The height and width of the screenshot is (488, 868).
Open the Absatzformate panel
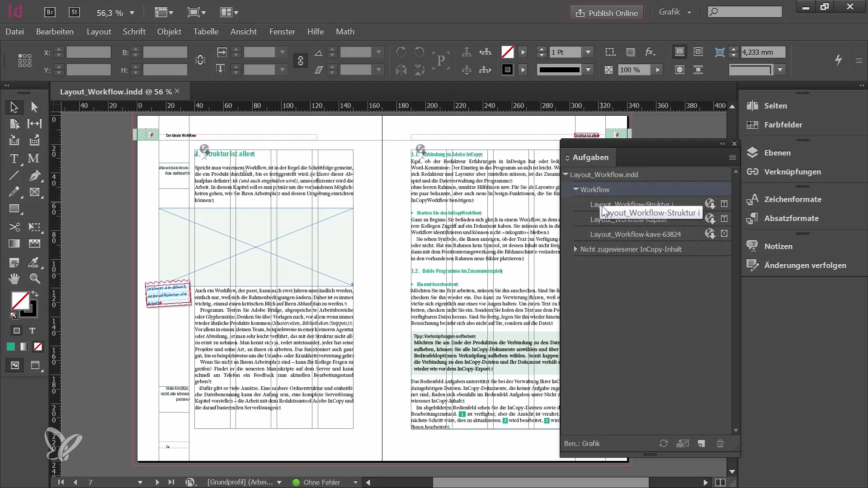[x=791, y=218]
